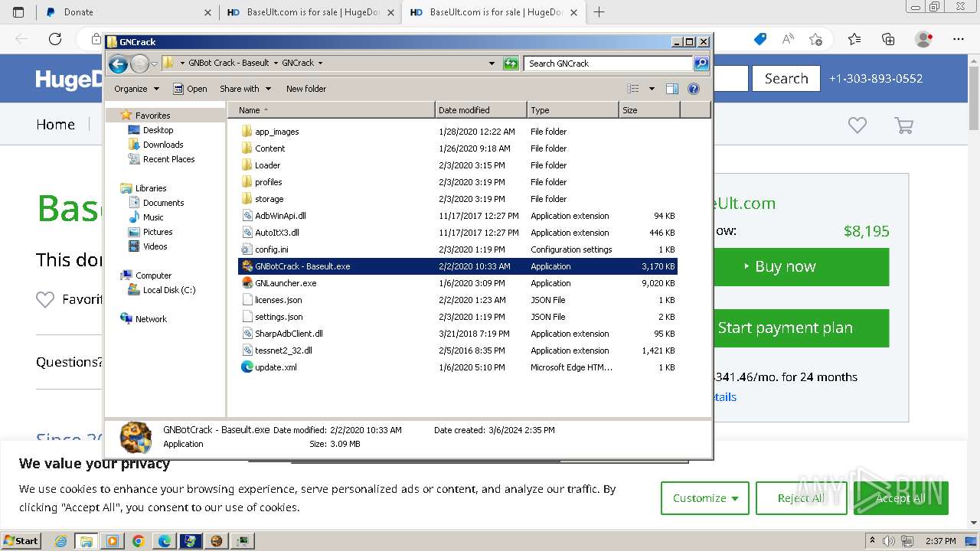Image resolution: width=980 pixels, height=551 pixels.
Task: Switch to the middle BaseUlt.com tab
Action: tap(310, 12)
